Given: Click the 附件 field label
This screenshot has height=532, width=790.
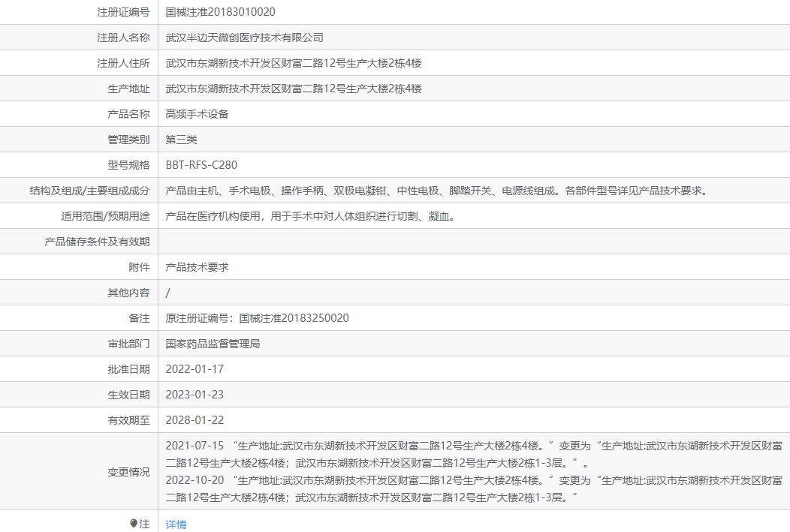Looking at the screenshot, I should coord(139,267).
